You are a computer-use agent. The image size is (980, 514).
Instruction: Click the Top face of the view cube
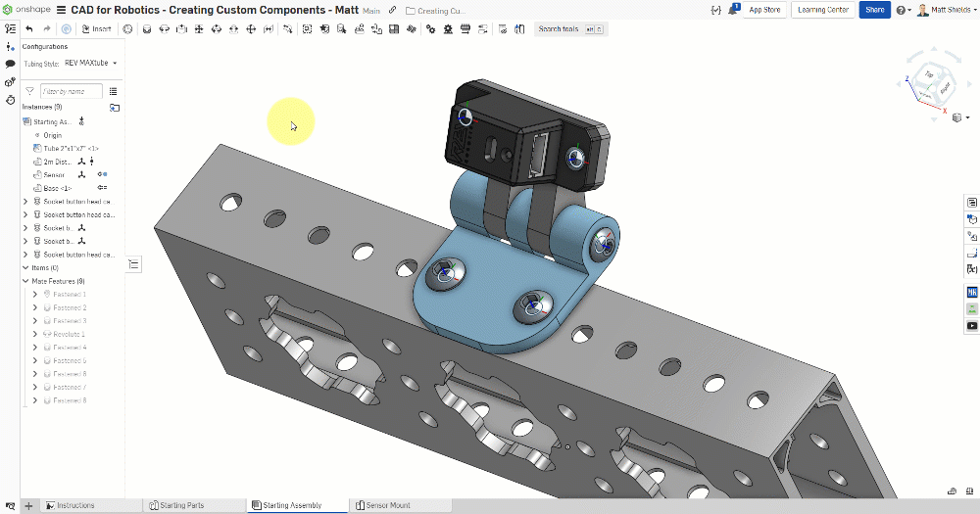(x=929, y=74)
